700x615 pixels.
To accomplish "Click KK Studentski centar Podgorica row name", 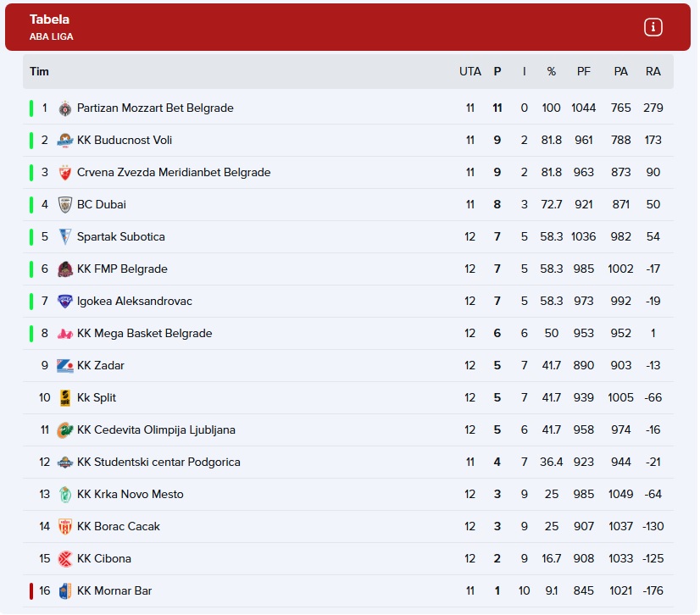I will [158, 463].
